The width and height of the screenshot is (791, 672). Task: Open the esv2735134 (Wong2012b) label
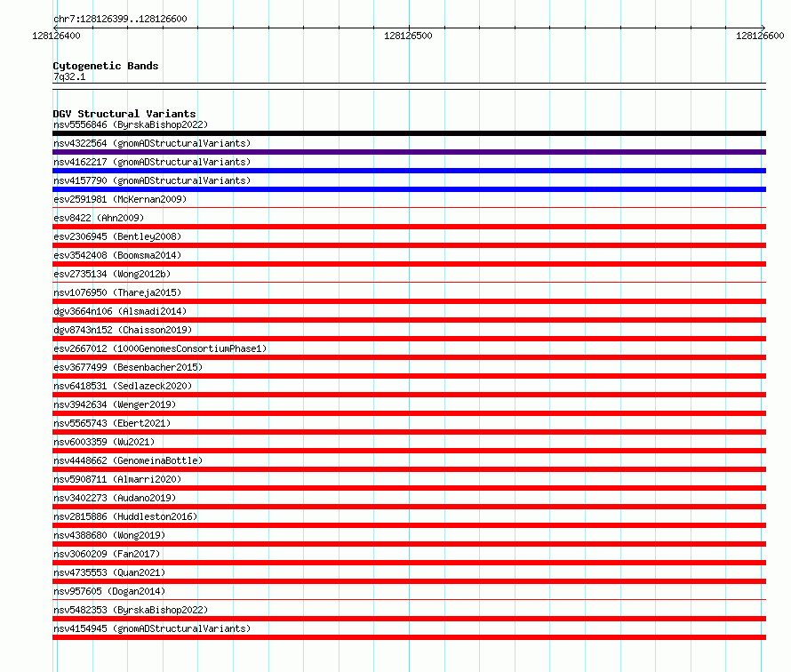point(112,274)
